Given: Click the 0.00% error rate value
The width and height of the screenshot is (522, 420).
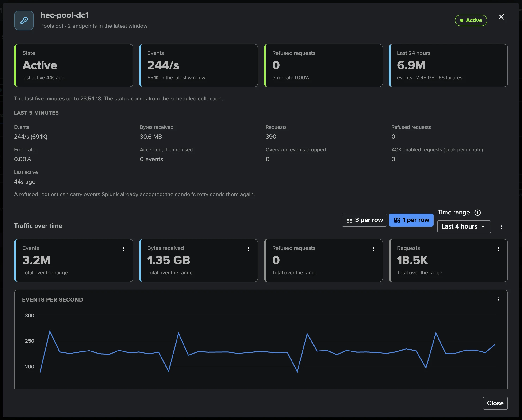Looking at the screenshot, I should [22, 159].
